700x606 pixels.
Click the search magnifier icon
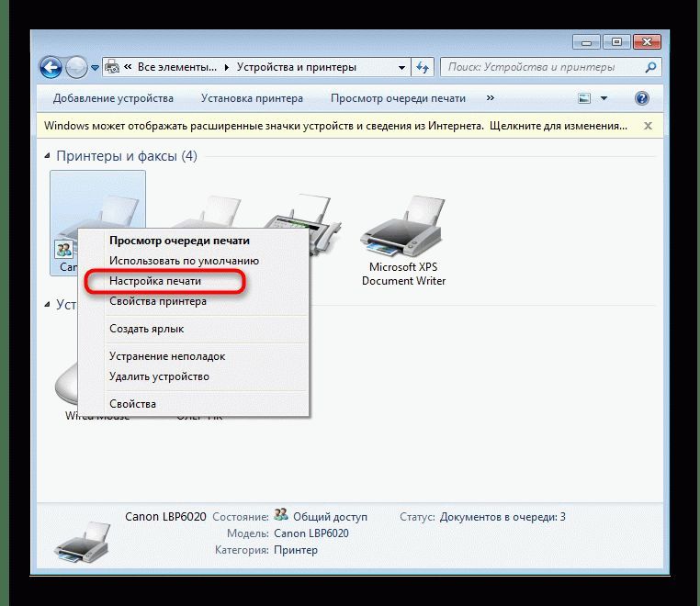650,67
